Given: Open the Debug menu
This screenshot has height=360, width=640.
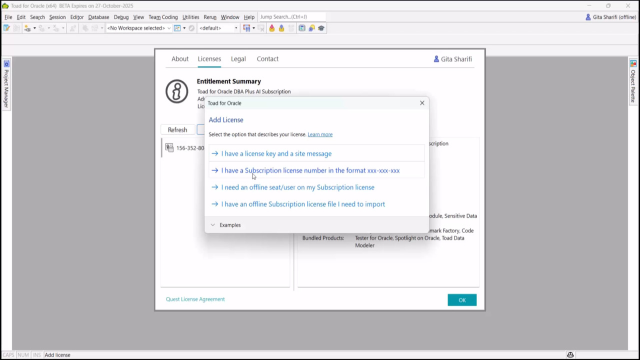Looking at the screenshot, I should [121, 17].
